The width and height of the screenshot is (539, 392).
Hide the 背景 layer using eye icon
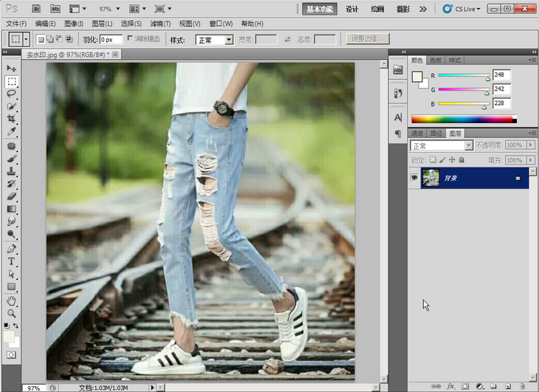point(413,178)
